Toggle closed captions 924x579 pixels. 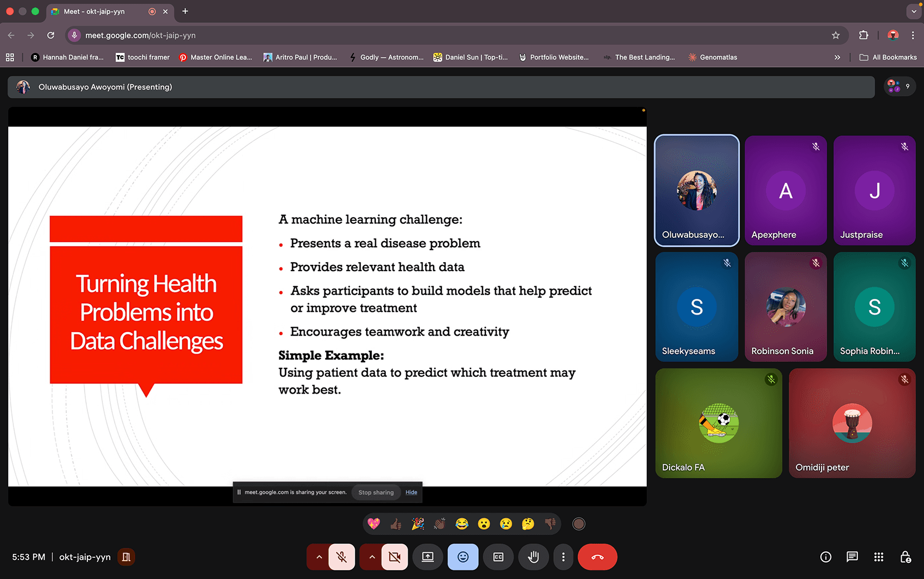click(498, 557)
